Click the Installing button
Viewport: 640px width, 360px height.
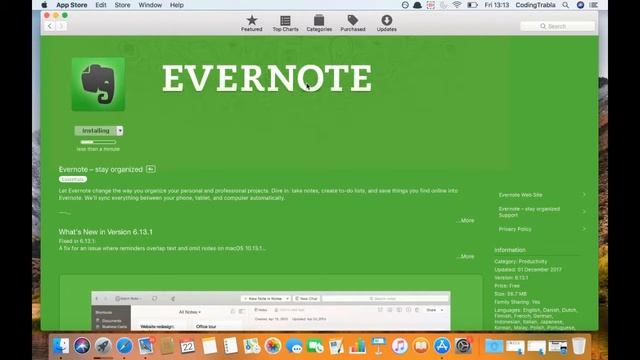[x=96, y=131]
